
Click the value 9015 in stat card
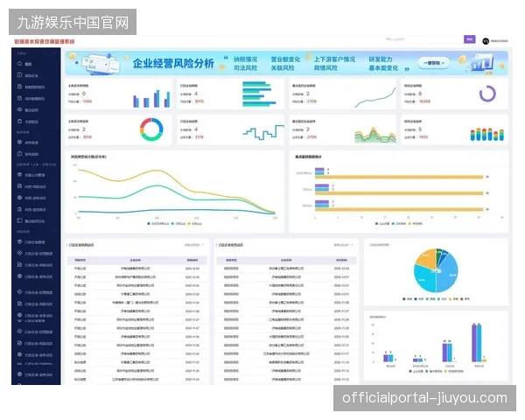(199, 101)
